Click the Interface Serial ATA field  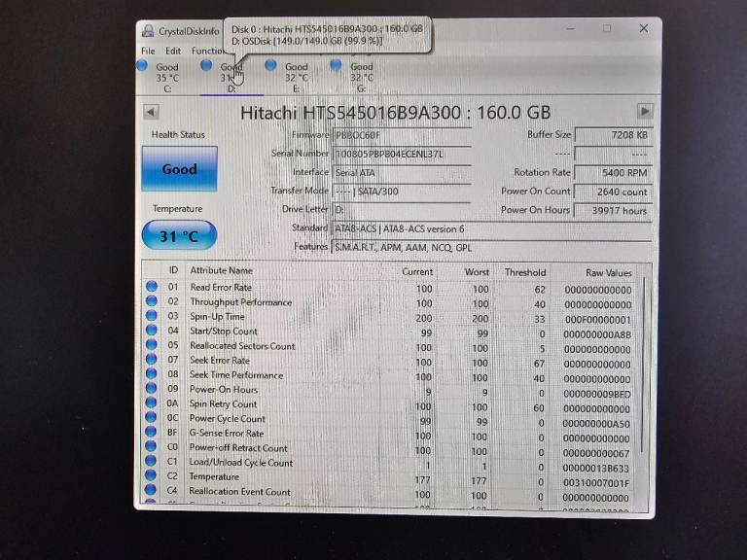(402, 173)
